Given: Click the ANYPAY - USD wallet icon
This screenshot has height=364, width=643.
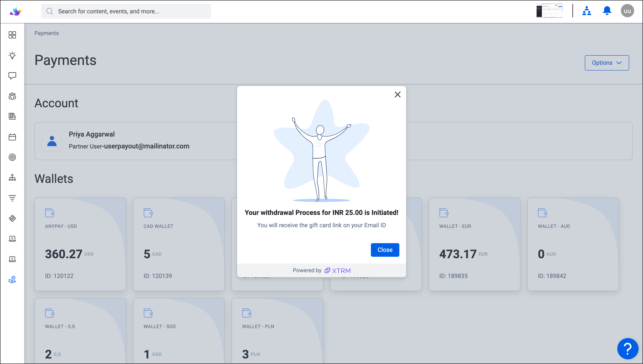Looking at the screenshot, I should pos(49,213).
